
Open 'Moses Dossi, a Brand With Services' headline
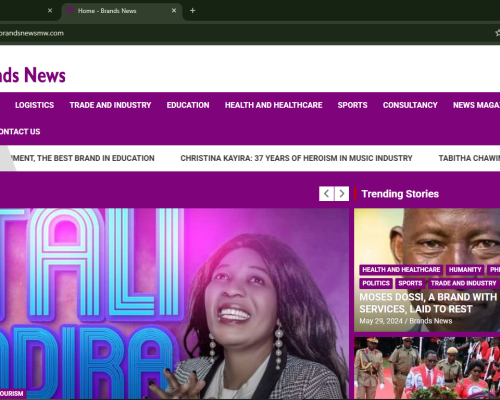[428, 303]
